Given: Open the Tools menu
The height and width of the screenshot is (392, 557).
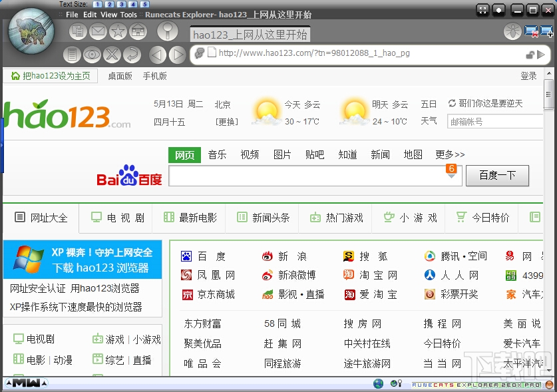Looking at the screenshot, I should point(128,15).
